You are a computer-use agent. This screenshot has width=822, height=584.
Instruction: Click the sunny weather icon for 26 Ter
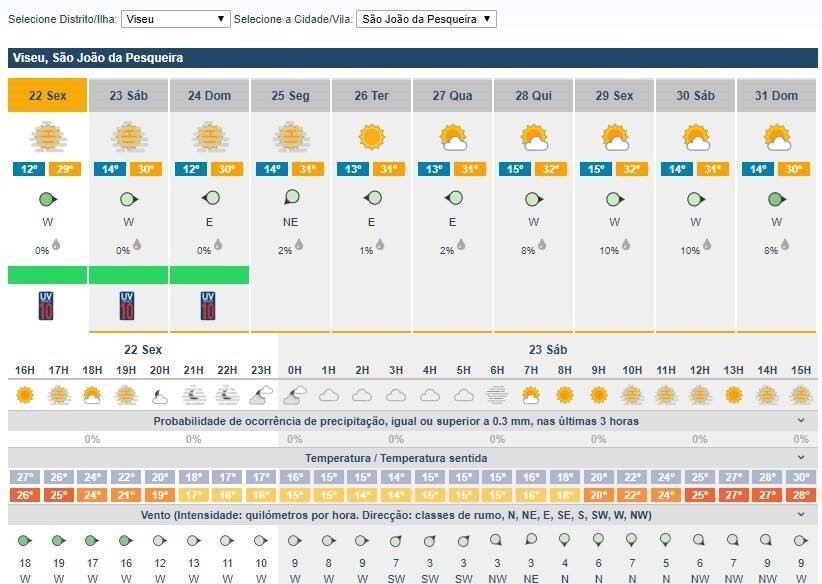pos(371,136)
